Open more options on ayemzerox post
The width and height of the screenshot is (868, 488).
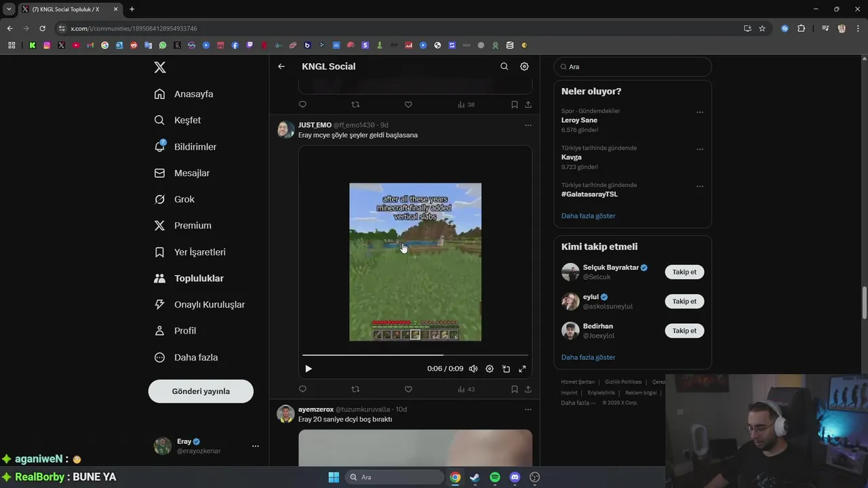(x=528, y=409)
